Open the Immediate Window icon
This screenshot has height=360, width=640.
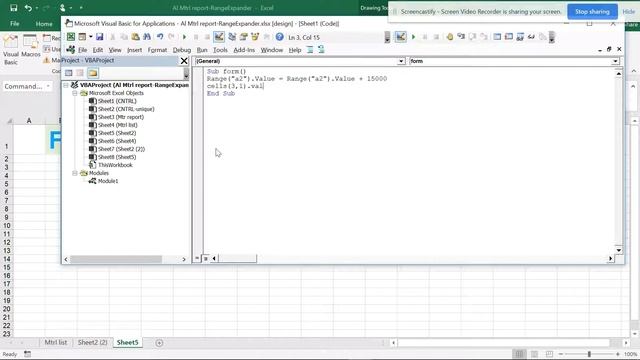tap(509, 37)
